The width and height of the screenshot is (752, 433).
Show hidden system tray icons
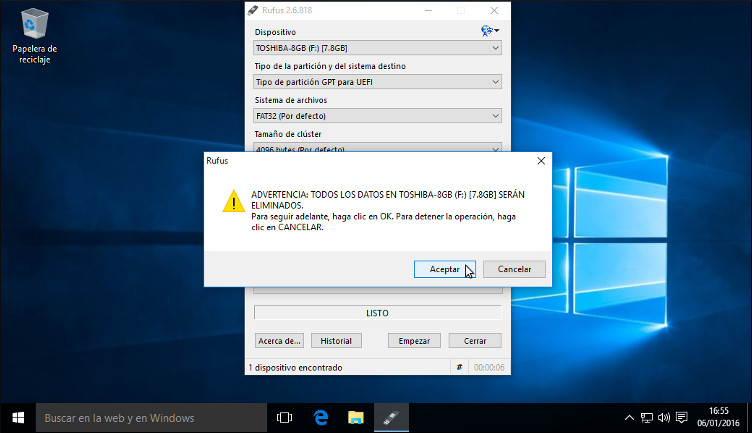pyautogui.click(x=629, y=418)
